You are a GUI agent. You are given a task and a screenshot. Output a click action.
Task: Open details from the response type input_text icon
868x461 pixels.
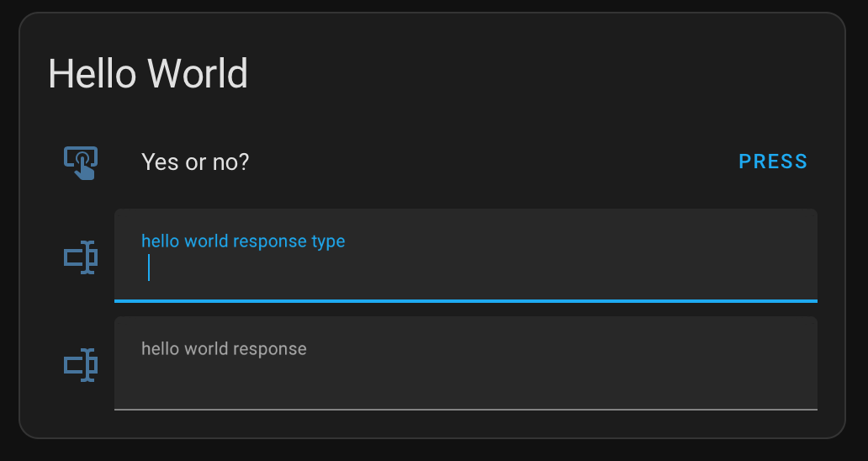point(81,257)
